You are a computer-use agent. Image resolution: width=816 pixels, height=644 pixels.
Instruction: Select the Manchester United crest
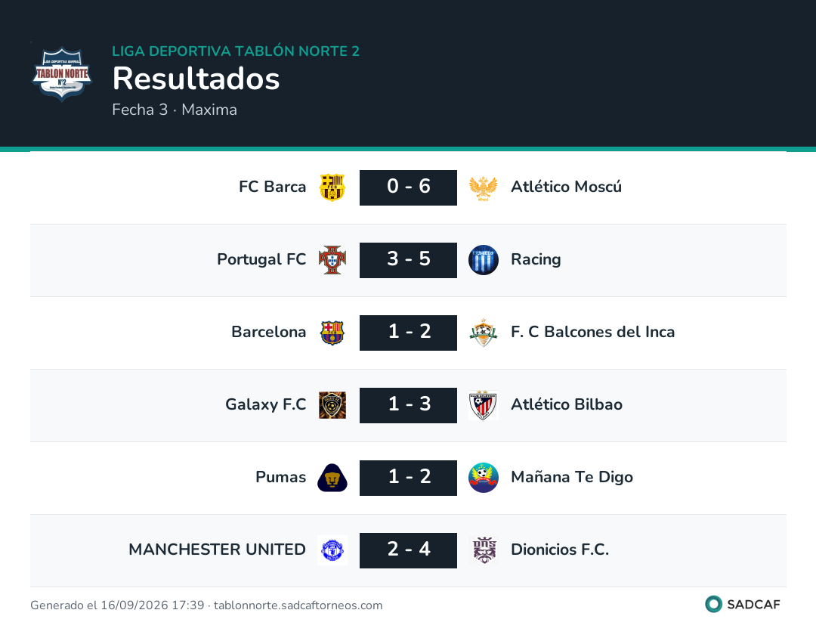[x=332, y=550]
